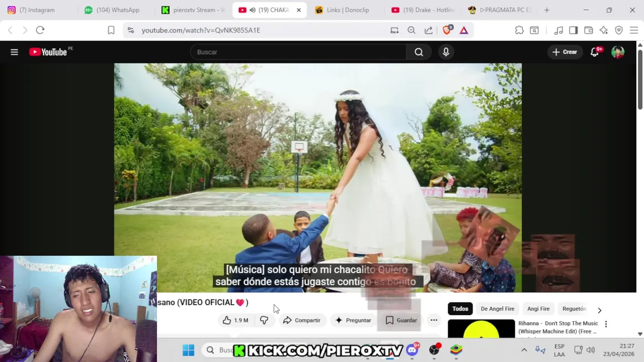
Task: Click the tray microphone location indicator
Action: pos(540,350)
